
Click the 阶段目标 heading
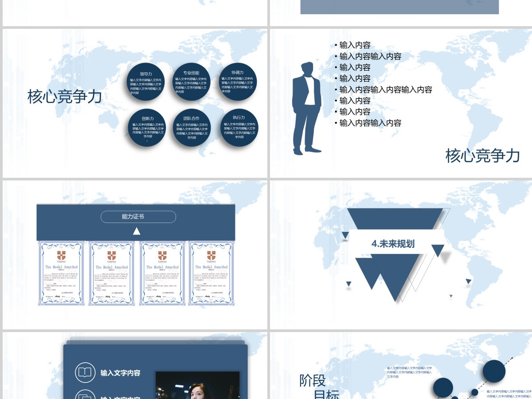[319, 387]
